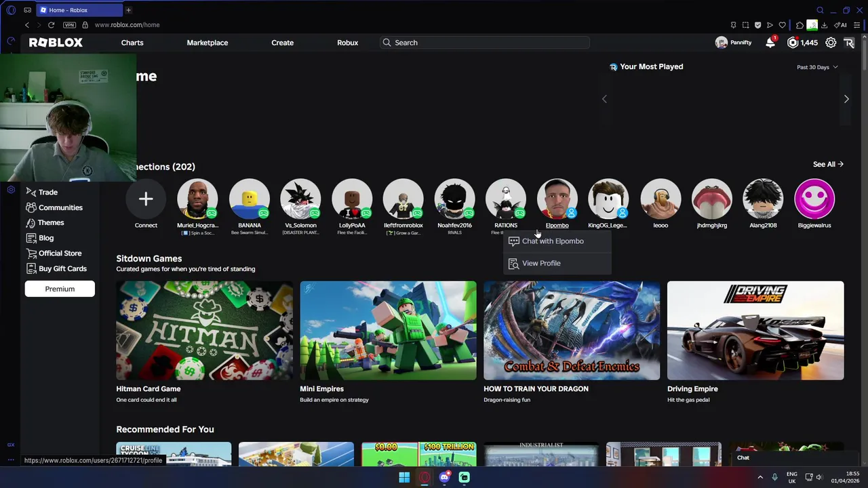Click the Communities sidebar icon

(31, 207)
